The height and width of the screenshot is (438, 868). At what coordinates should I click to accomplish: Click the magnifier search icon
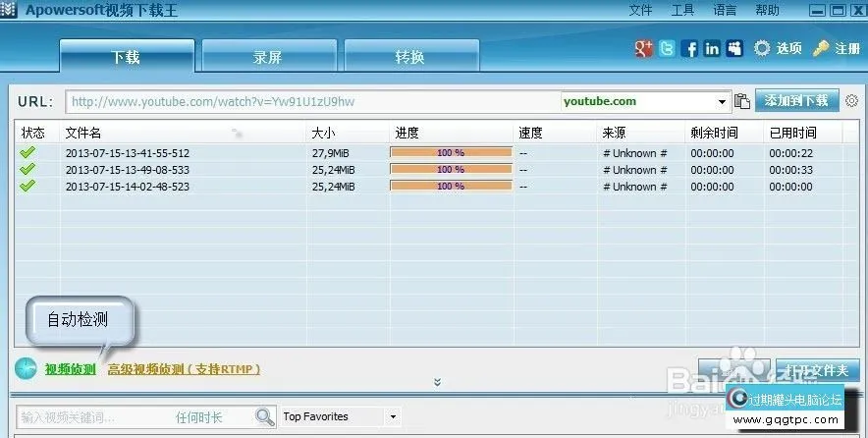click(x=265, y=417)
